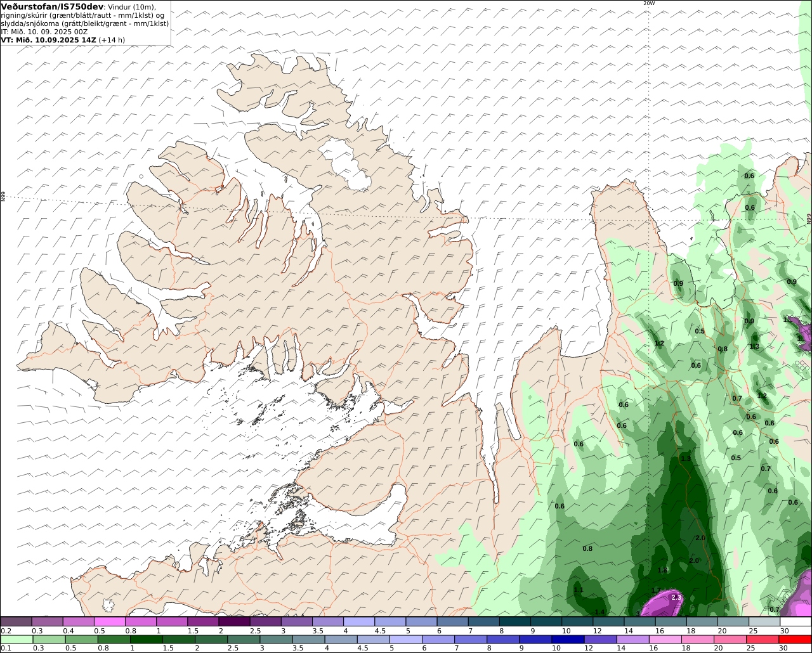Screen dimensions: 812x653
Task: Click the white glacier patch in the Westfjords
Action: click(344, 165)
